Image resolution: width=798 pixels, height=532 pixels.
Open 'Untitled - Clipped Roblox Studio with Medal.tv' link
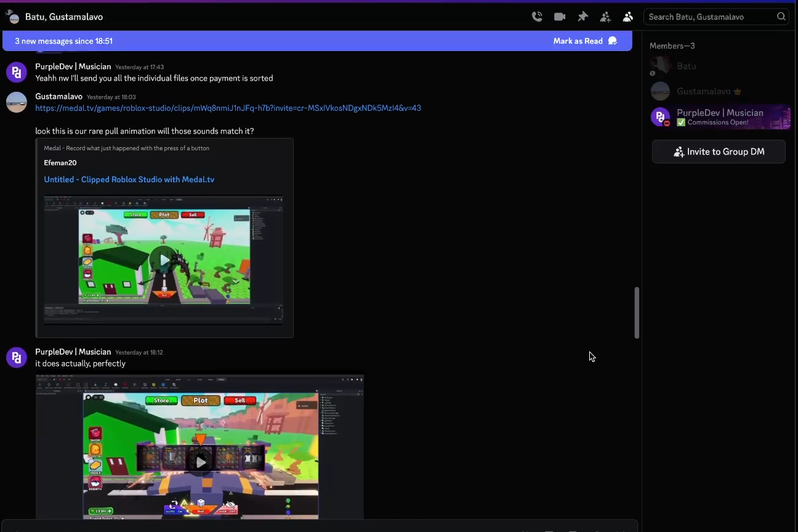[x=129, y=180]
